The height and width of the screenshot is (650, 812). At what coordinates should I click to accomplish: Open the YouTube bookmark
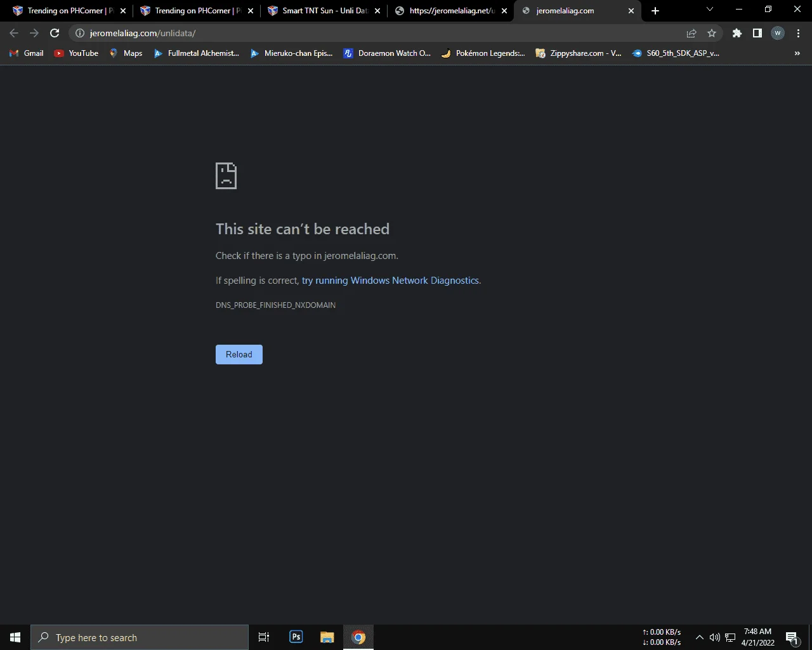coord(76,53)
